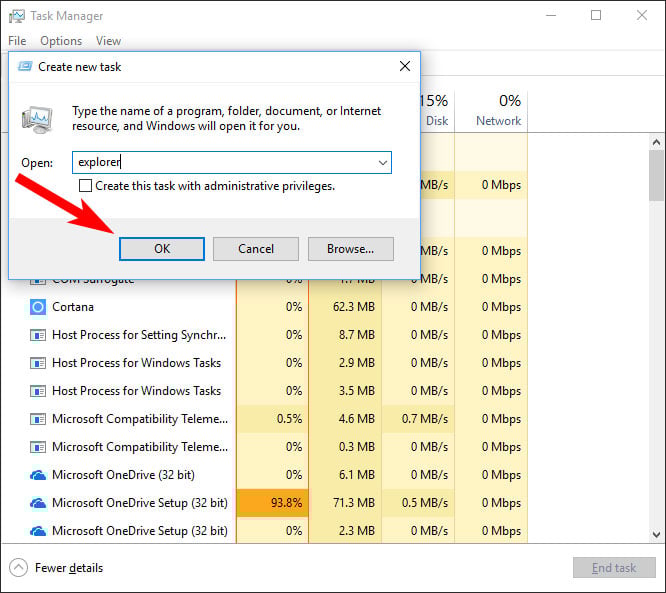
Task: Click the Run monitor icon in dialog
Action: pos(37,120)
